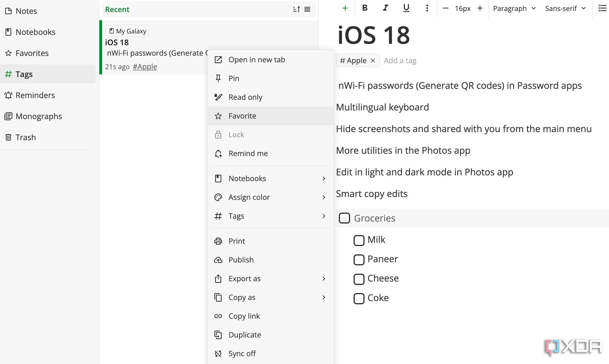
Task: Select Read only in context menu
Action: (x=271, y=97)
